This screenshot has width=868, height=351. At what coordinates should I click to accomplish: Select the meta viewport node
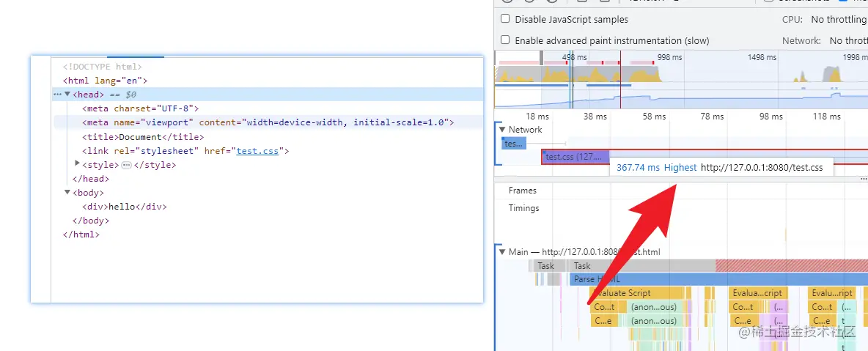tap(268, 122)
